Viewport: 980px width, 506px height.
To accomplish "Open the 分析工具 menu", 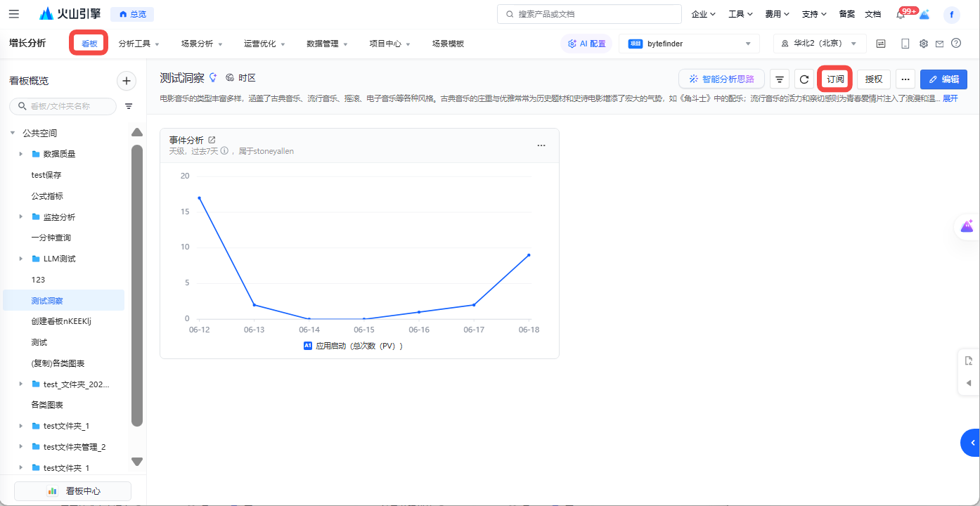I will 138,44.
